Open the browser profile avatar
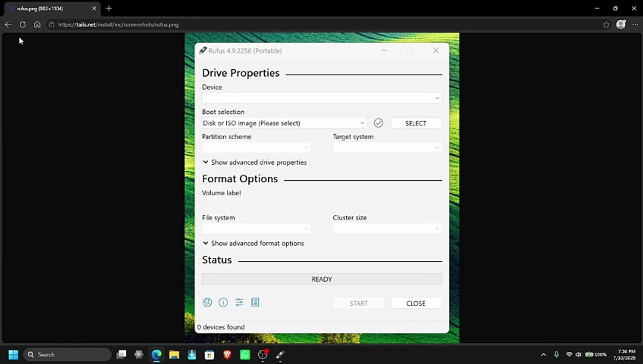The height and width of the screenshot is (364, 643). pyautogui.click(x=621, y=24)
